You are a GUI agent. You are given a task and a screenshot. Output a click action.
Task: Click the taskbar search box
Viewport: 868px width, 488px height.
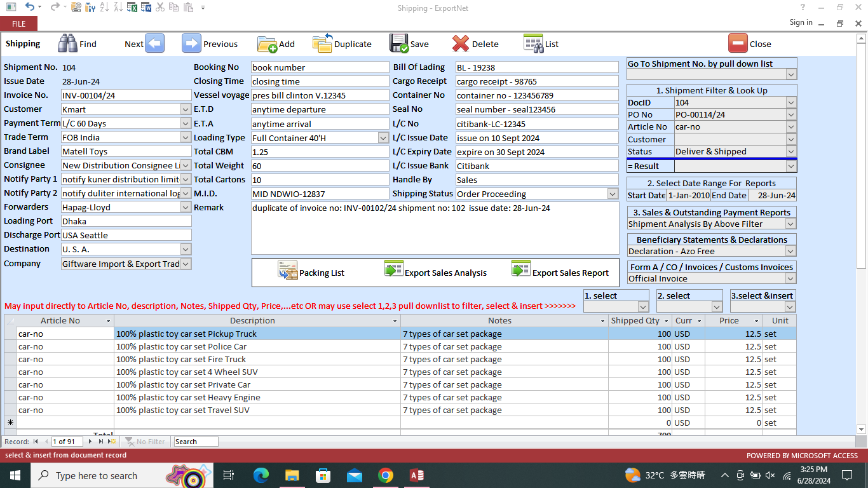(121, 475)
